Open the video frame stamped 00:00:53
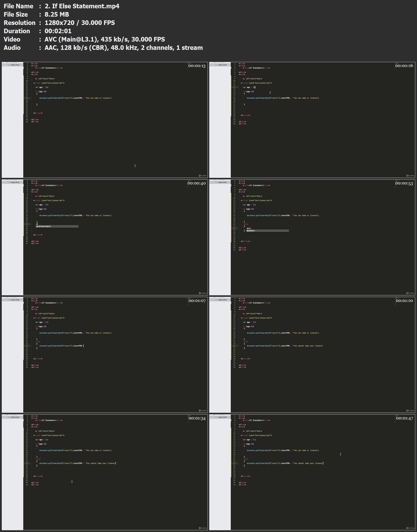The height and width of the screenshot is (532, 417). [x=312, y=237]
